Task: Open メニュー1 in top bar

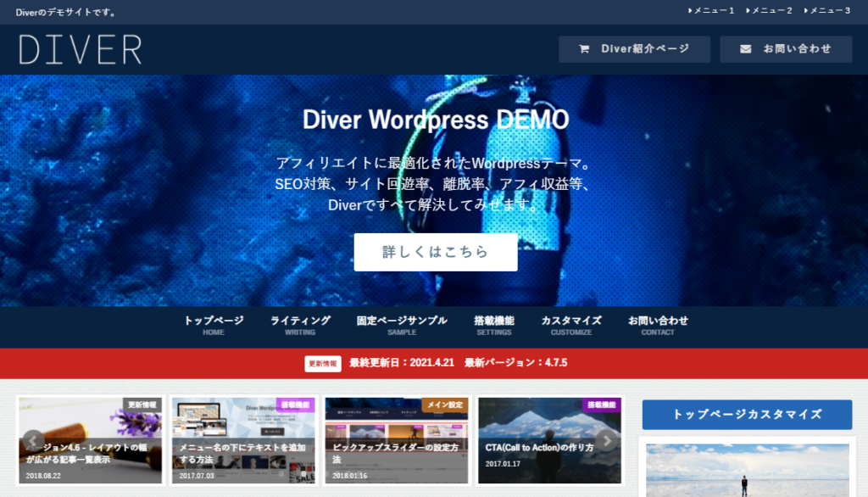Action: tap(711, 10)
